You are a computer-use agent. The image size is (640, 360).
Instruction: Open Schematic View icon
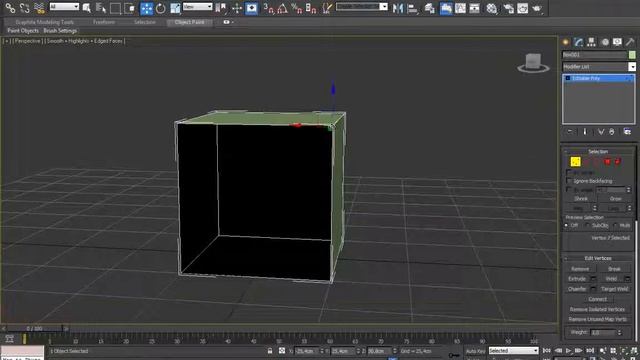[x=474, y=8]
